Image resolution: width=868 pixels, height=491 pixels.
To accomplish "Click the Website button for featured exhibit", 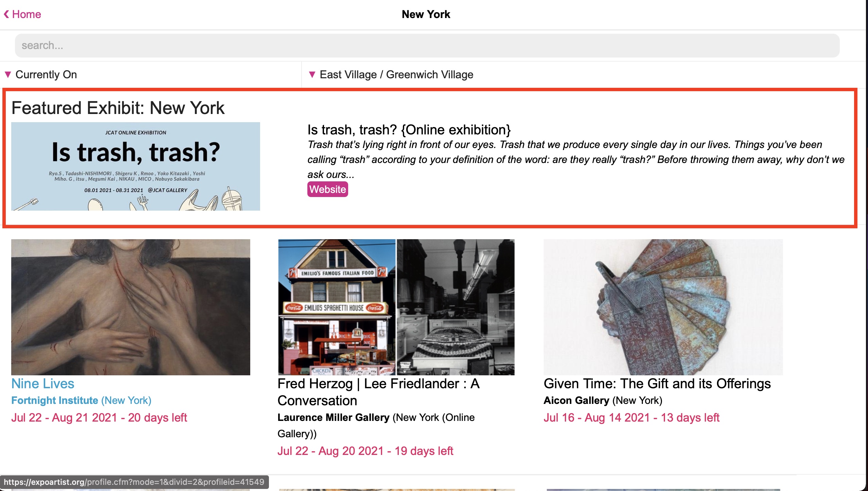I will click(327, 189).
